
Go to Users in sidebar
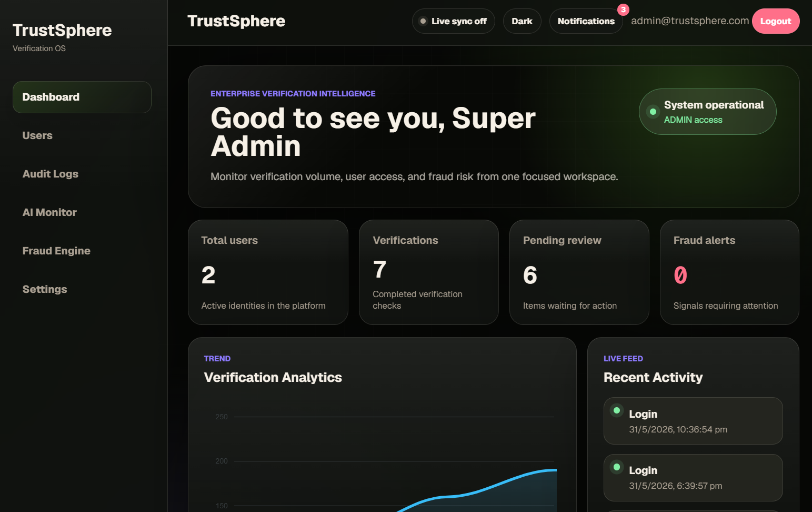pos(82,135)
